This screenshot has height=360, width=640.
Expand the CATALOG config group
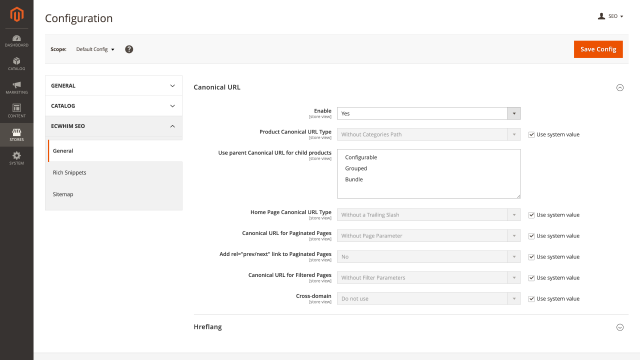coord(114,106)
